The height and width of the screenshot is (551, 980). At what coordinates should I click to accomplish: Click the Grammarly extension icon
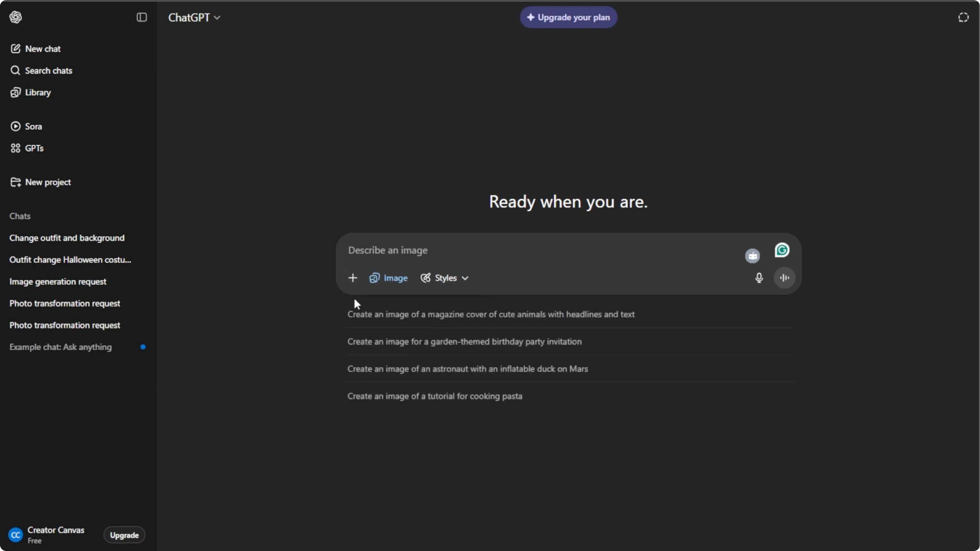[x=782, y=250]
